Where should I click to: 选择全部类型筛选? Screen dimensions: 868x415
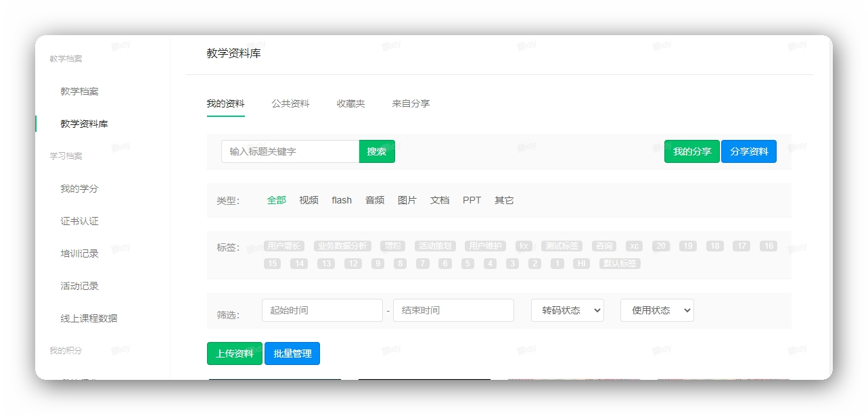pos(276,200)
